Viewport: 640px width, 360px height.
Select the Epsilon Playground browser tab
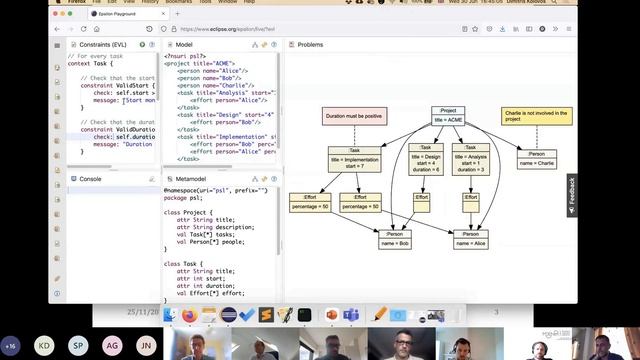pos(128,13)
